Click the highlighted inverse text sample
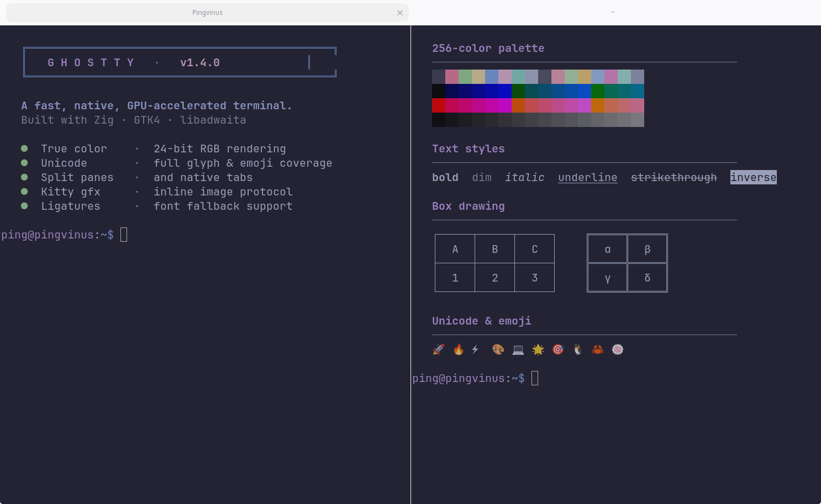 point(754,177)
